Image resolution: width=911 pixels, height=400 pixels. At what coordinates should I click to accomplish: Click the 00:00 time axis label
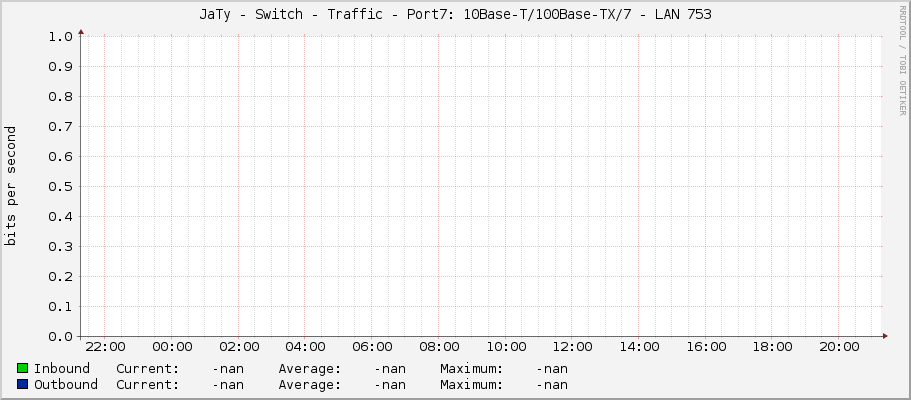coord(172,347)
